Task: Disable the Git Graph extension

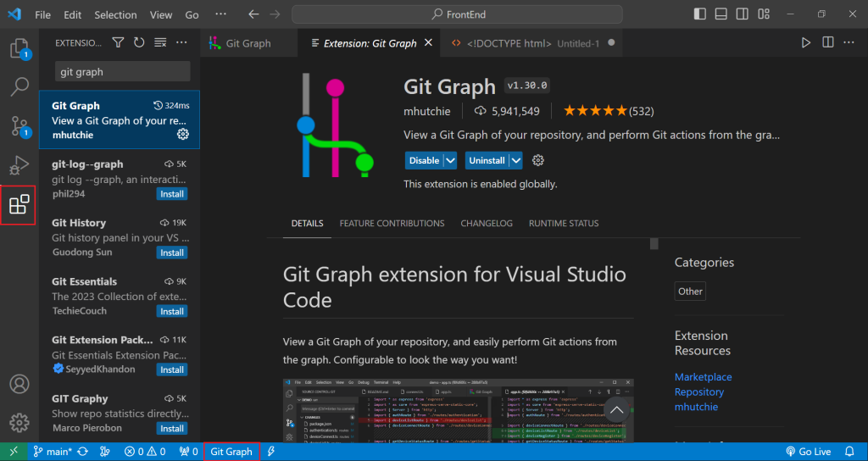Action: 424,160
